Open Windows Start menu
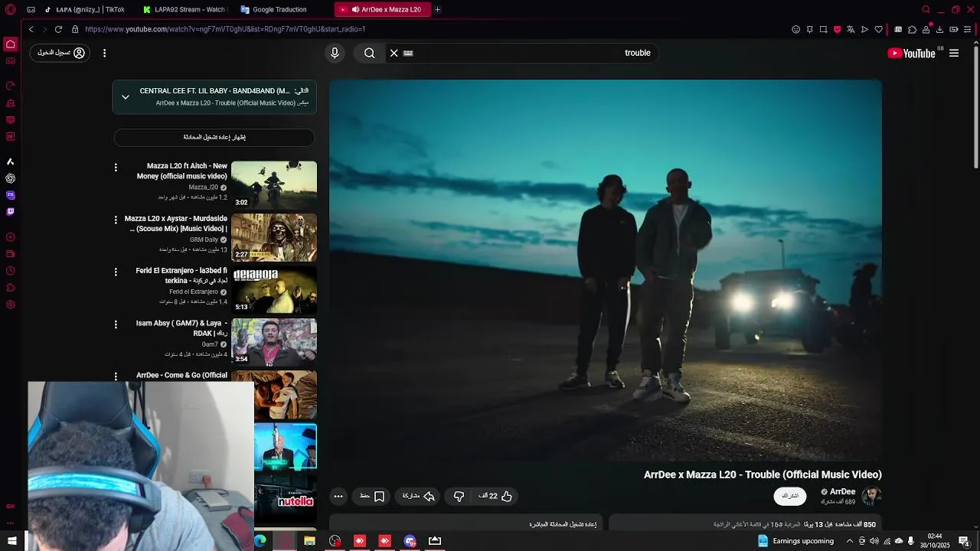 pyautogui.click(x=11, y=541)
